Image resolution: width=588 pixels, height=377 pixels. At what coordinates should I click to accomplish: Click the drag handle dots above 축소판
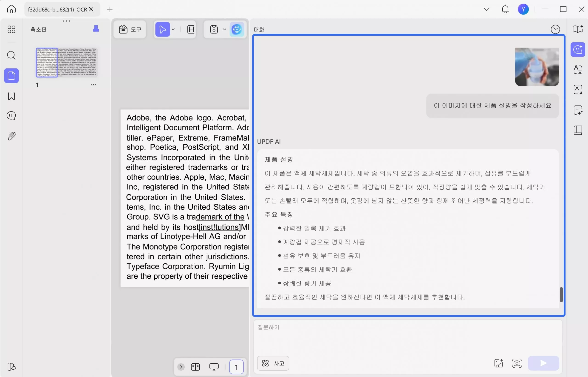[x=67, y=21]
